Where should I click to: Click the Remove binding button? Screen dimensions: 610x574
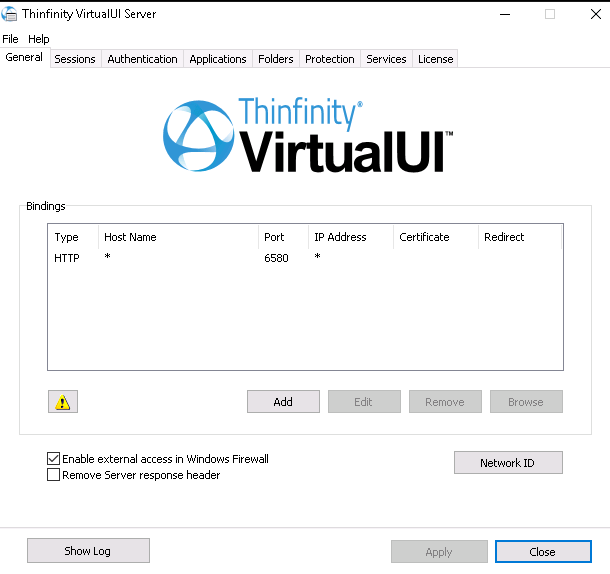tap(445, 401)
